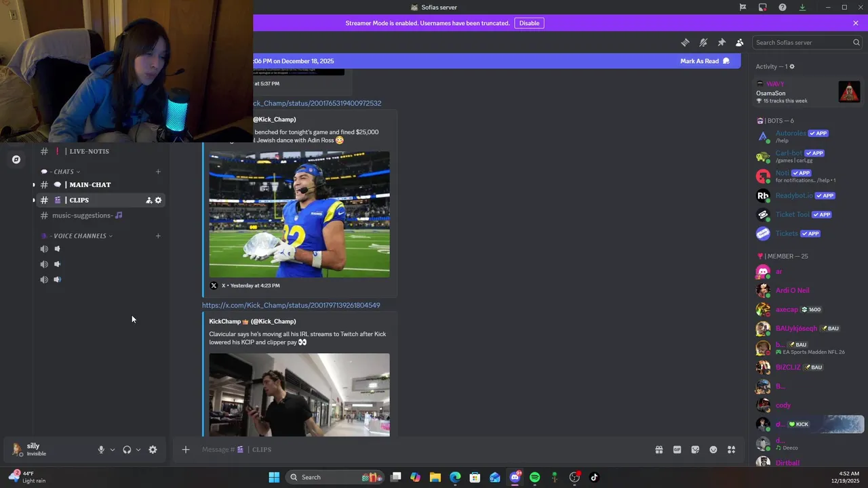Open Ticket Tool bot entry
Viewport: 868px width, 488px height.
click(x=807, y=214)
